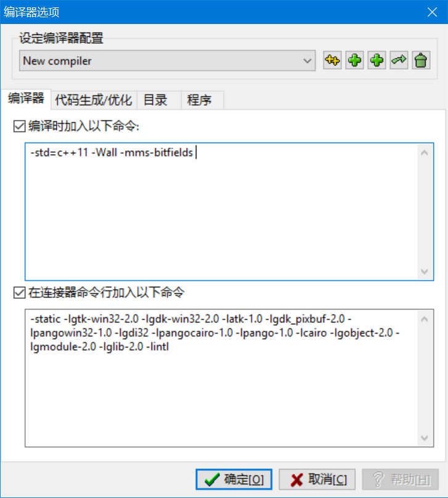Click the yellow double-plus auto-detect compilers icon
Screen dimensions: 448x498
click(x=332, y=60)
